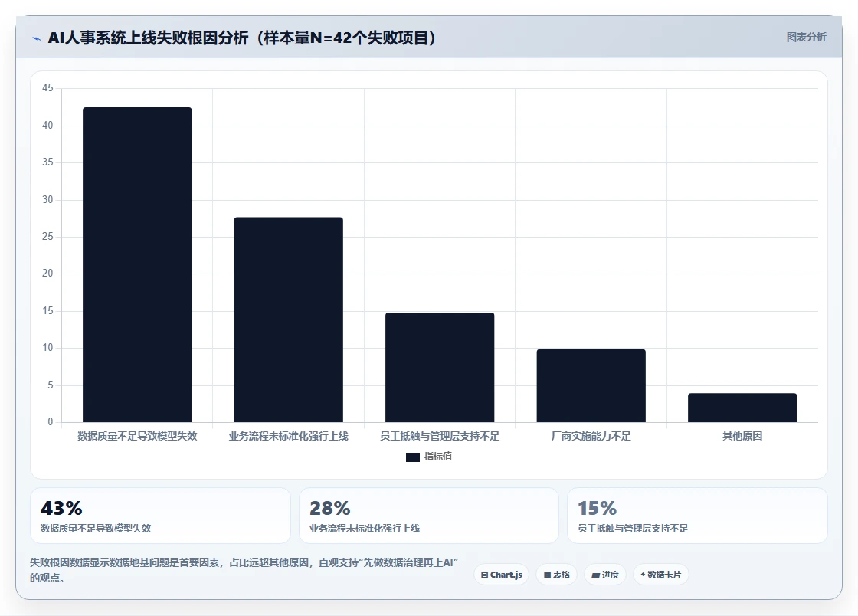Click the 43% data card value
The height and width of the screenshot is (616, 858).
(61, 508)
